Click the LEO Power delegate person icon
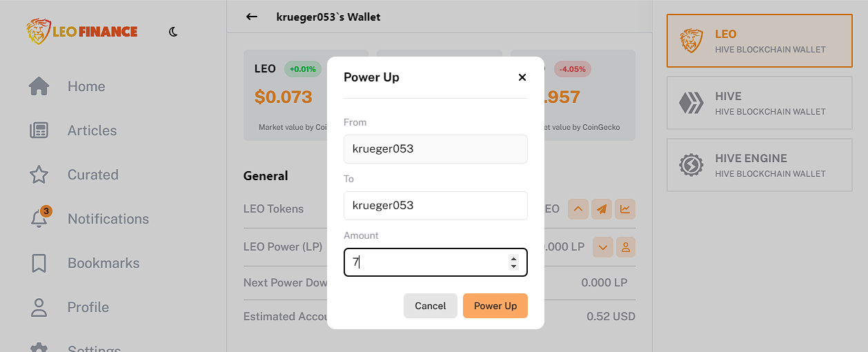 point(626,247)
